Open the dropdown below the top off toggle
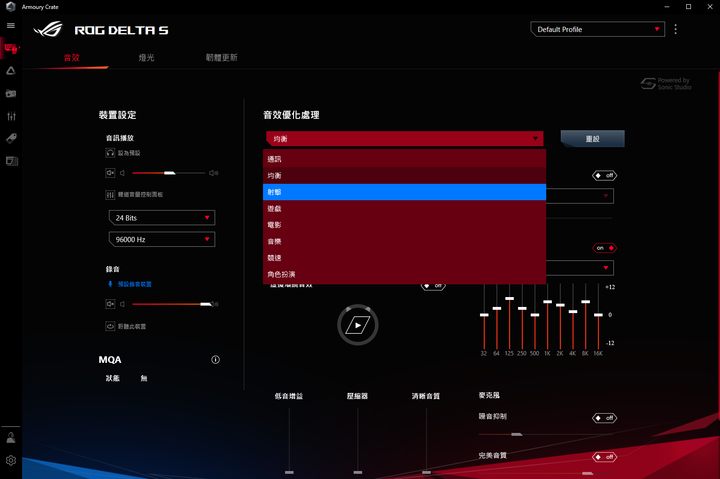This screenshot has width=720, height=479. pos(580,196)
